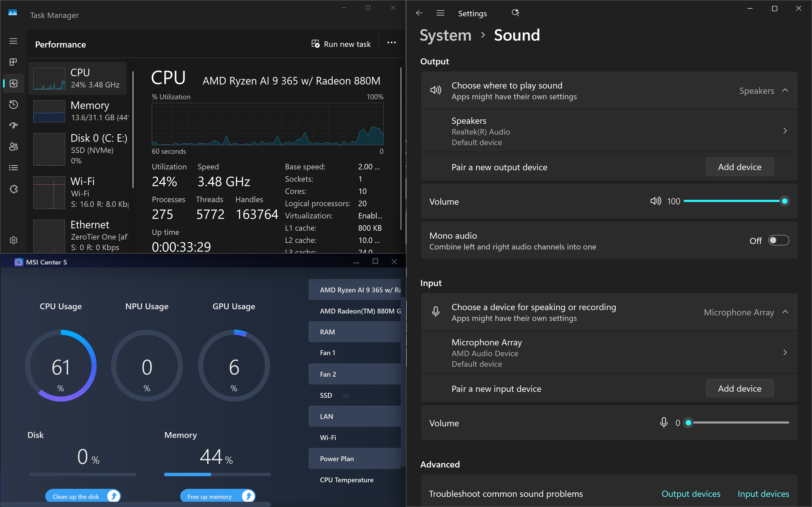Collapse the Choose where to play sound section
Viewport: 812px width, 507px height.
click(x=785, y=91)
